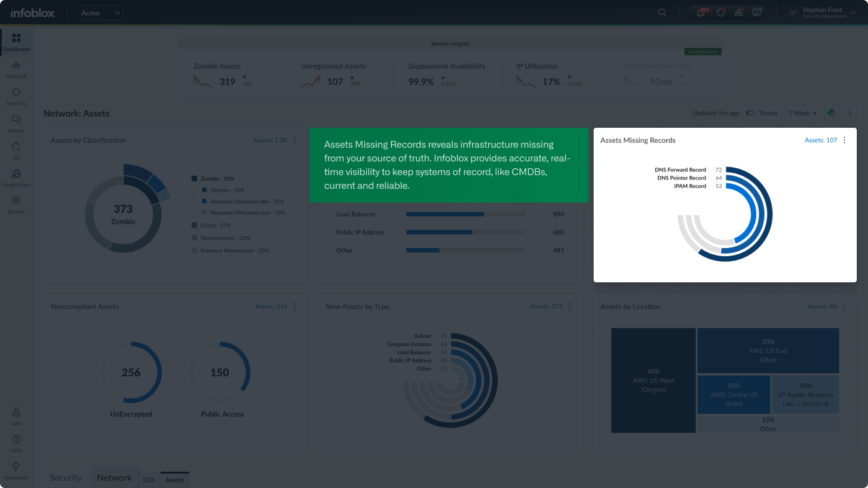This screenshot has width=868, height=488.
Task: Click the Assets: 516 link on Noncompliant Assets
Action: point(271,307)
